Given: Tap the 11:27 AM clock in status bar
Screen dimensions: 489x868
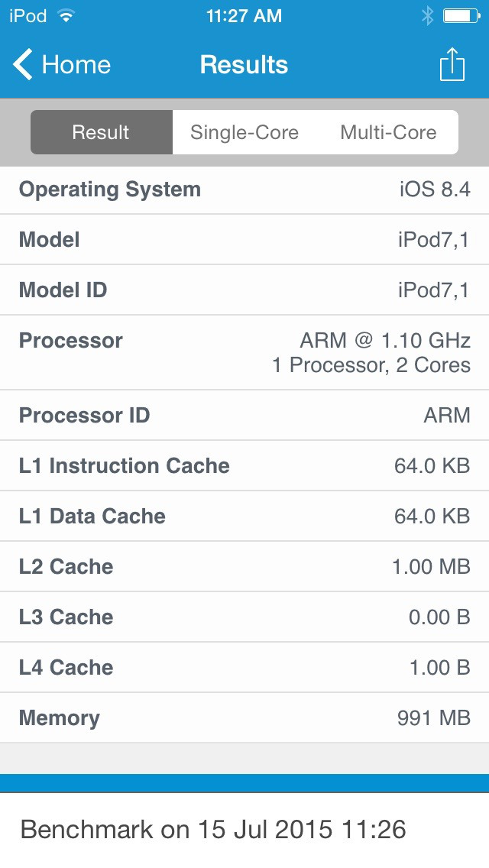Looking at the screenshot, I should pos(244,16).
